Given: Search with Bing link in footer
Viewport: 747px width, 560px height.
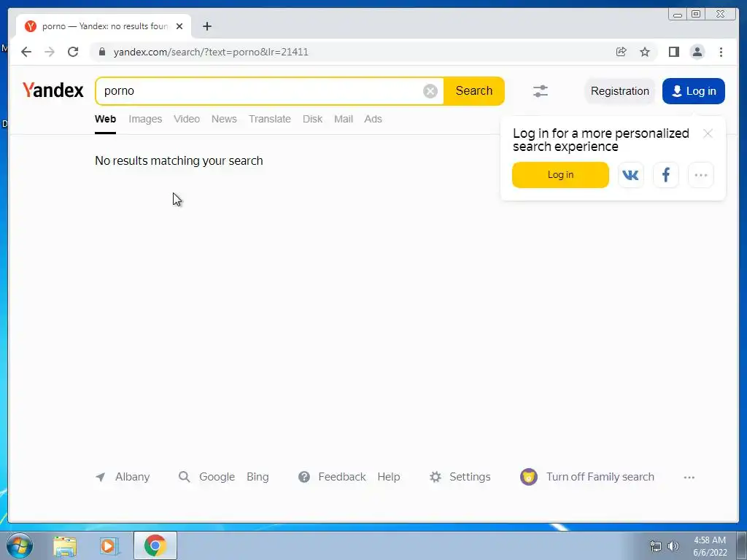Looking at the screenshot, I should [x=258, y=477].
